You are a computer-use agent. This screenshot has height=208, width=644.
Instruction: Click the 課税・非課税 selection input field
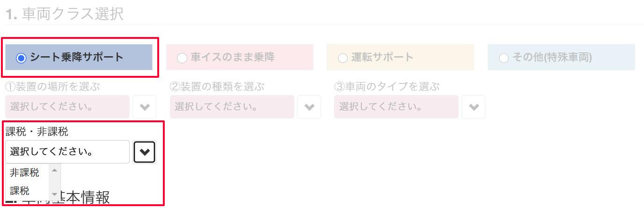pyautogui.click(x=67, y=152)
